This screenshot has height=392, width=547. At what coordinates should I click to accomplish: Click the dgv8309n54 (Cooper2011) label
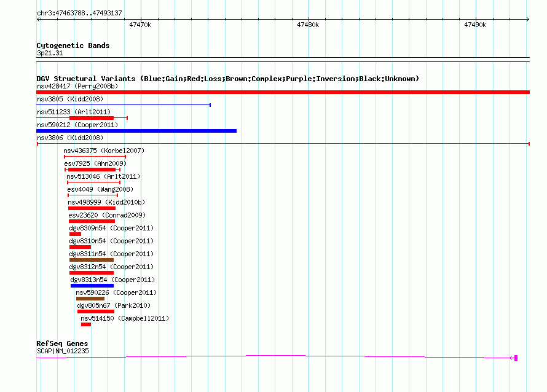pos(111,228)
